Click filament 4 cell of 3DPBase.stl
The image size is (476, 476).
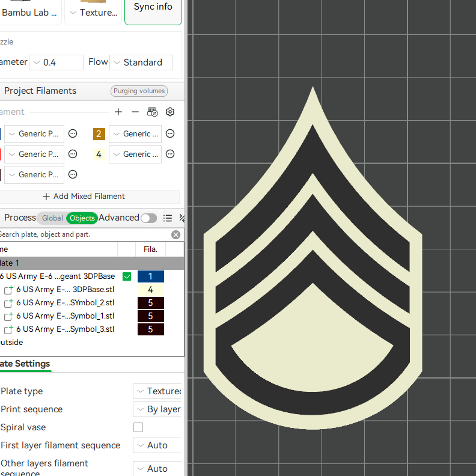click(151, 290)
